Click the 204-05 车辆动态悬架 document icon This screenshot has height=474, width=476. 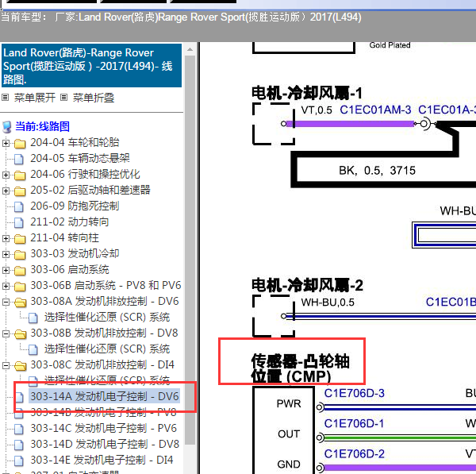click(x=19, y=159)
